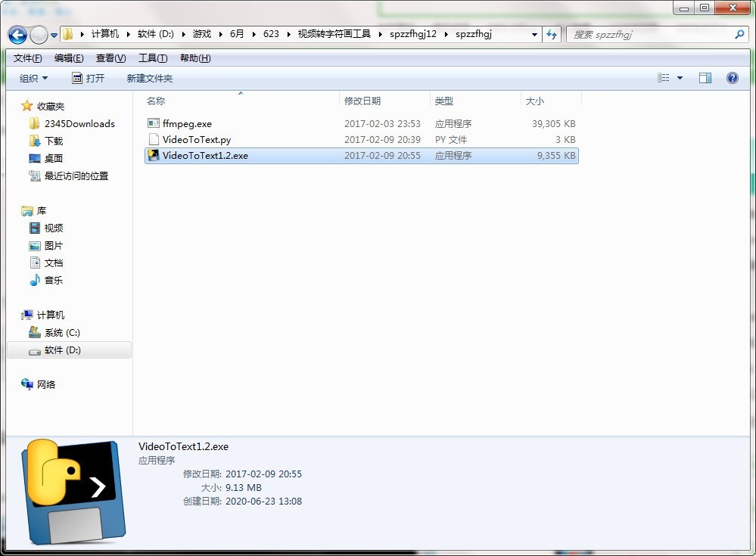Expand breadcrumb arrow after 计算机

(x=128, y=34)
